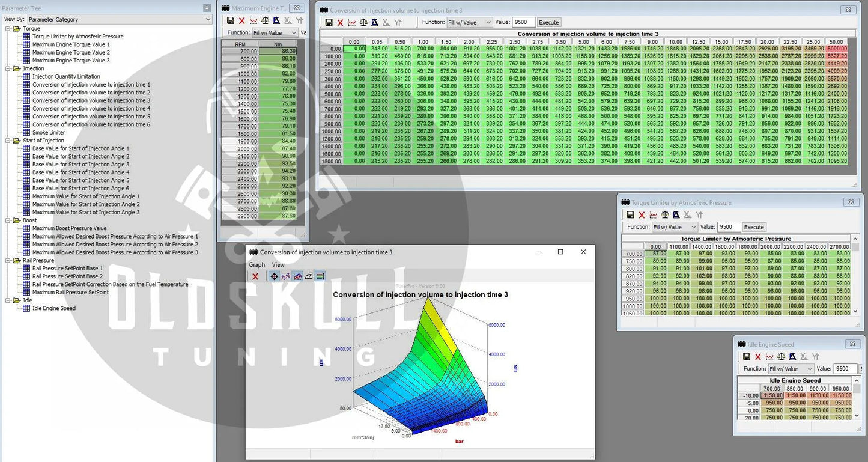
Task: Click scrollbar down arrow in Torque Limiter table
Action: coord(855,312)
